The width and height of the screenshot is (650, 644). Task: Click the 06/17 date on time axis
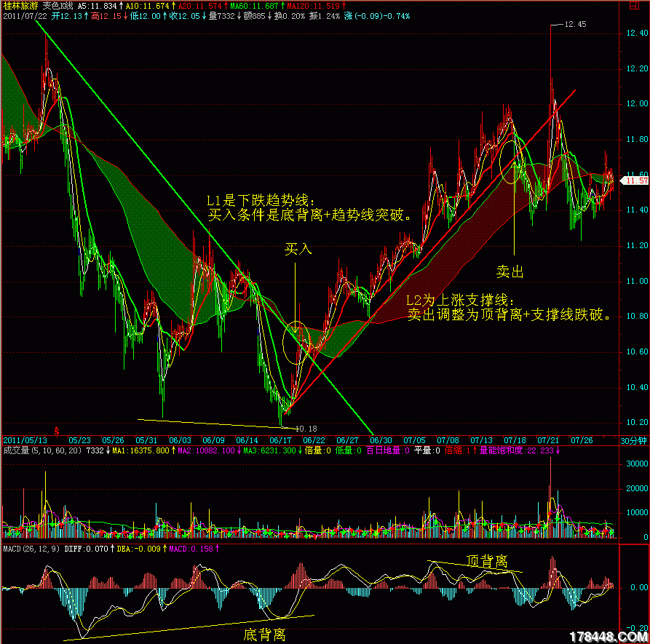pyautogui.click(x=280, y=440)
